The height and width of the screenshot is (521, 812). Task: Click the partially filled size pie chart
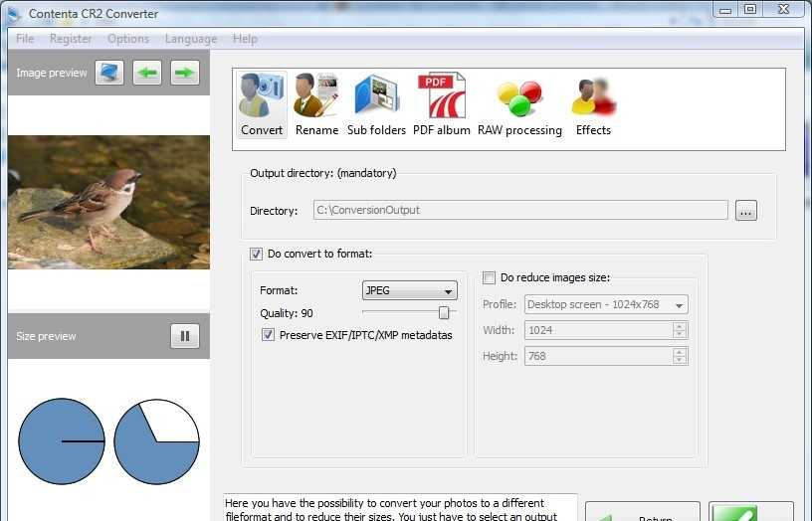click(156, 441)
